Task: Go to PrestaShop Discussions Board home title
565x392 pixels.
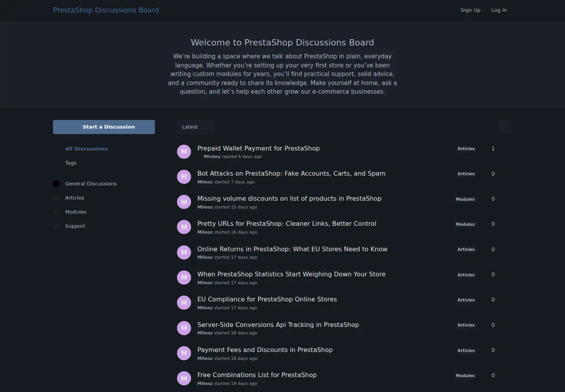Action: [x=106, y=10]
